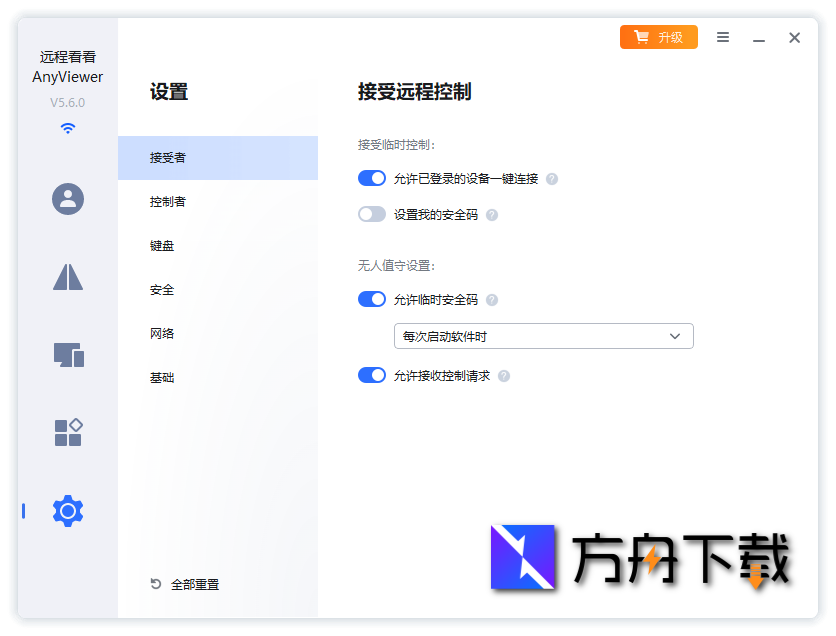Turn off 允许接收控制请求

pos(372,375)
